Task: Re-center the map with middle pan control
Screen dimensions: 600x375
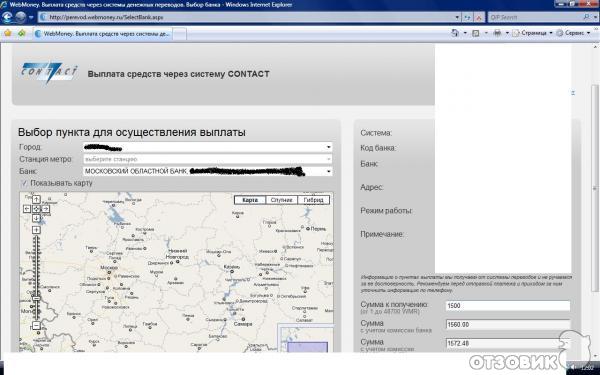Action: point(36,209)
